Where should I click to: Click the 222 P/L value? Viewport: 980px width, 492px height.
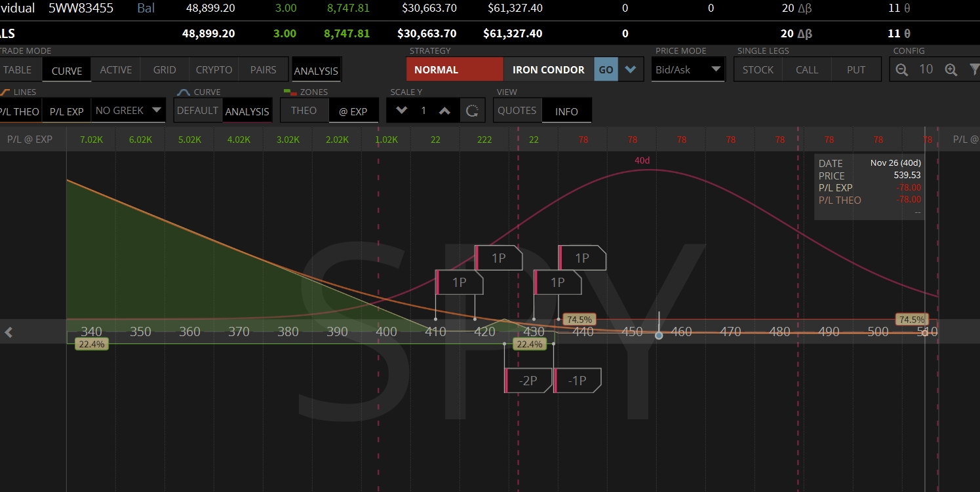coord(484,140)
